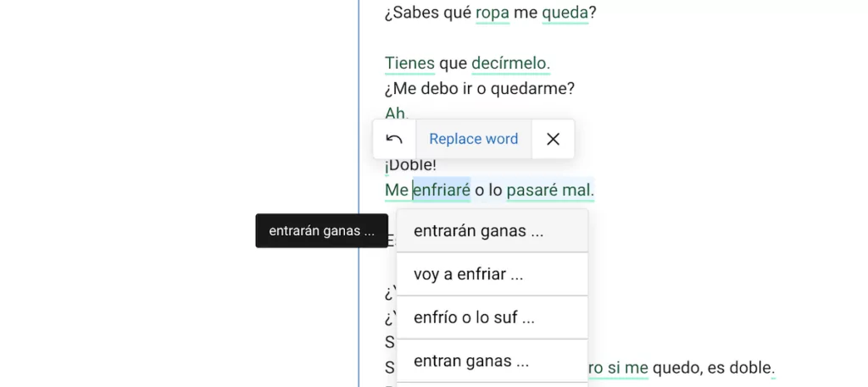Image resolution: width=868 pixels, height=387 pixels.
Task: Click the word "Me" before enfriaré
Action: click(x=397, y=191)
